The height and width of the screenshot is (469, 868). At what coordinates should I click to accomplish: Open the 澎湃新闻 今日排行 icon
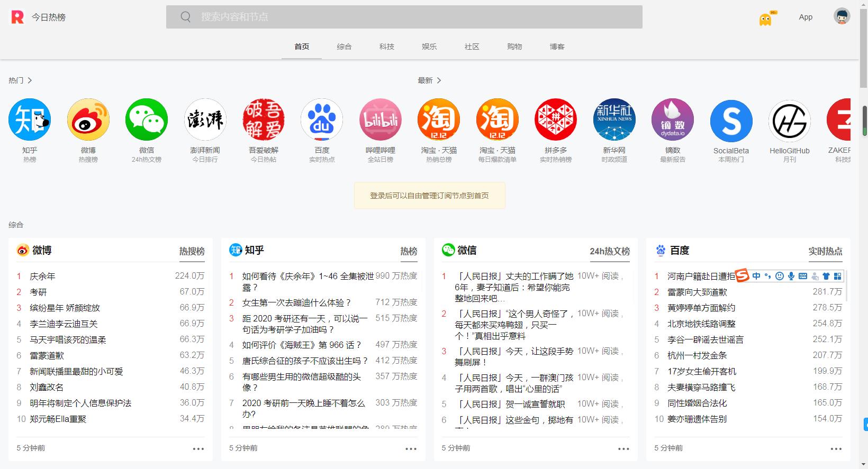[x=205, y=119]
